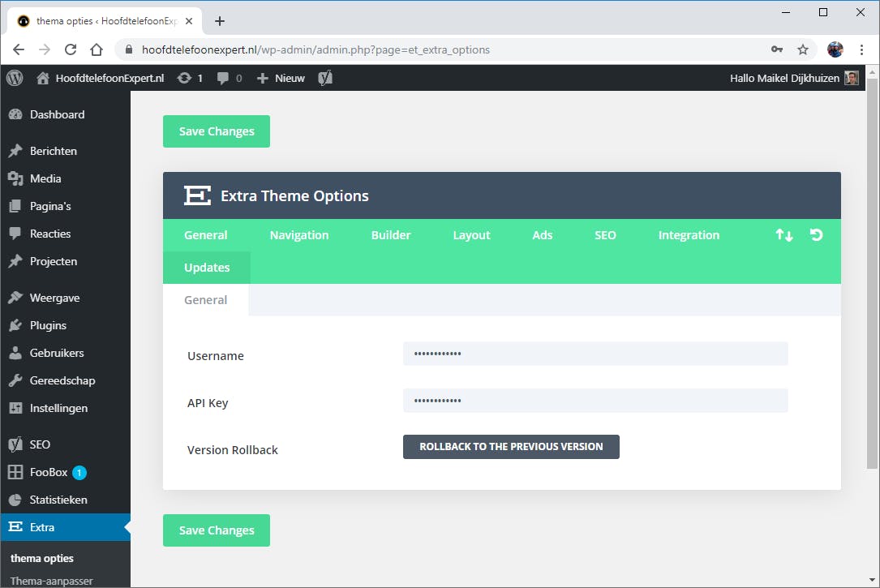This screenshot has height=588, width=880.
Task: Switch to the Builder tab
Action: 391,235
